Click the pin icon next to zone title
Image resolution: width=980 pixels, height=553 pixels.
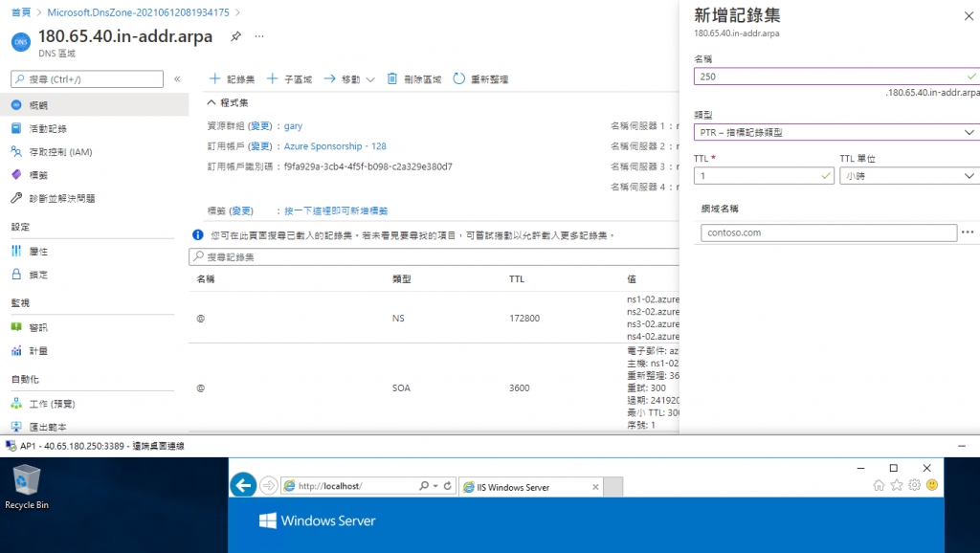coord(235,36)
